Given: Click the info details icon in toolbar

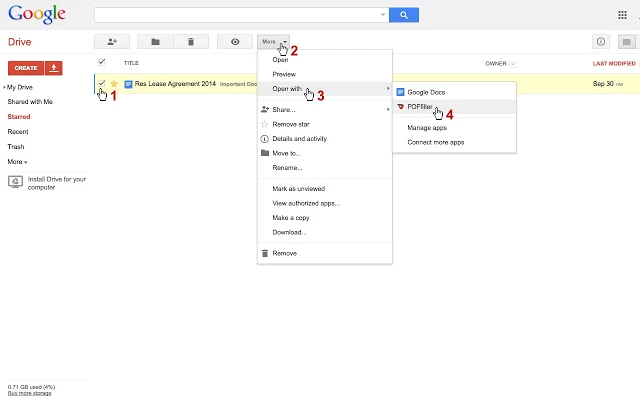Looking at the screenshot, I should point(601,42).
